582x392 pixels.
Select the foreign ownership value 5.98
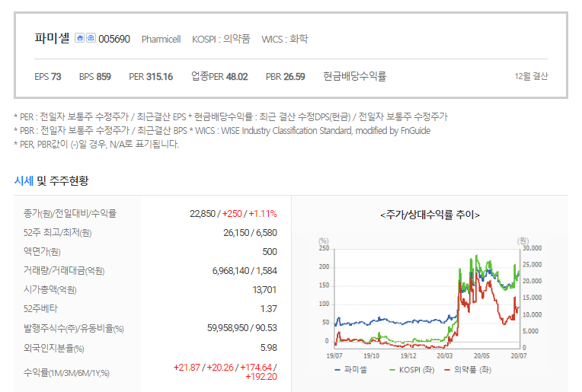(x=269, y=348)
